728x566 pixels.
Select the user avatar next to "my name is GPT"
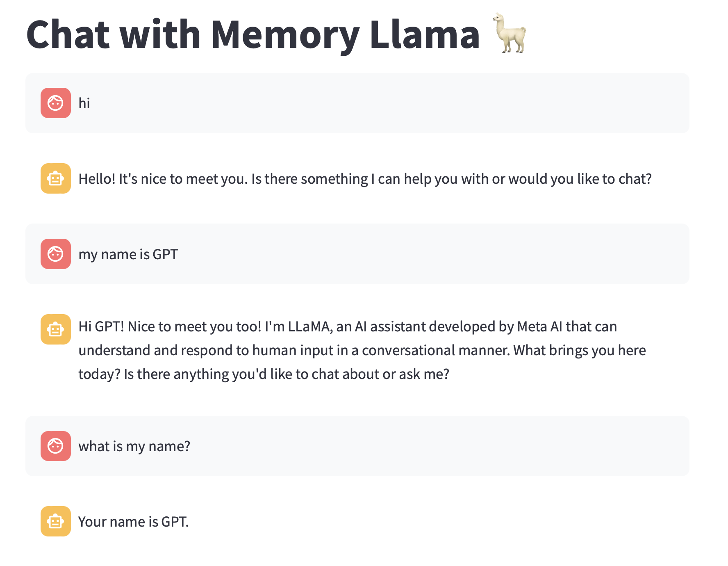click(56, 254)
